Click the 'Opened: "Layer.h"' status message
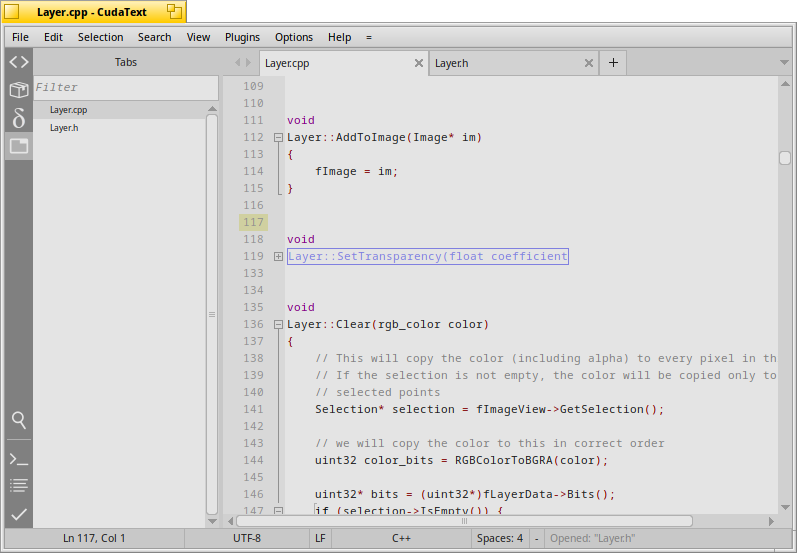The image size is (797, 553). (x=593, y=538)
